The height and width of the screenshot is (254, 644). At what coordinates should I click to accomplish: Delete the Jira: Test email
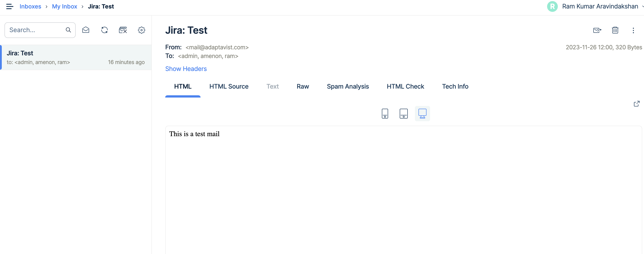tap(615, 30)
